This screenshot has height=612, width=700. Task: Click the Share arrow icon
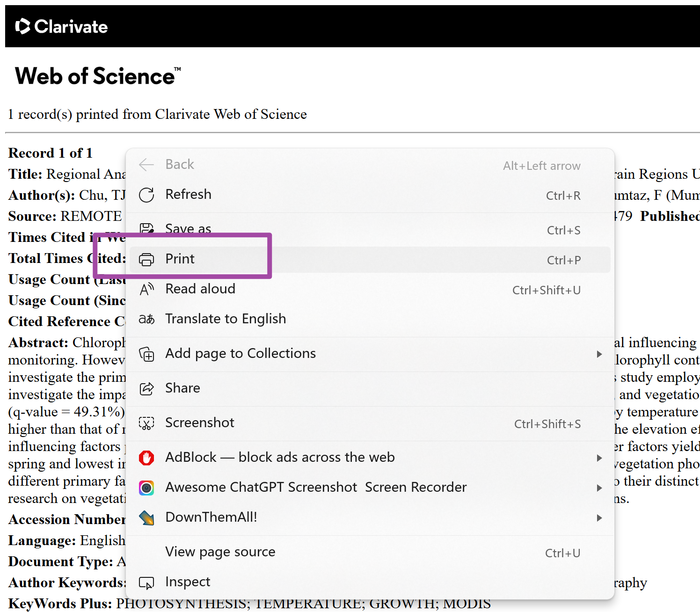click(x=146, y=388)
